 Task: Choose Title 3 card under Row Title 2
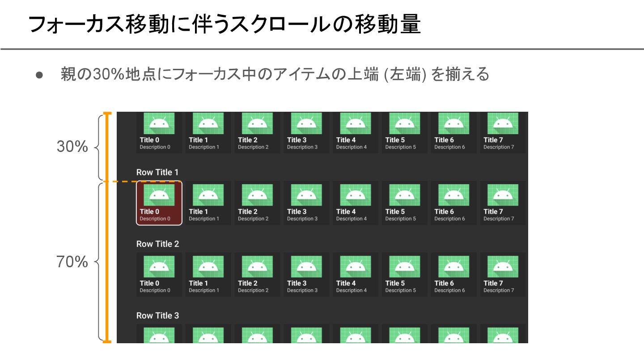click(306, 274)
